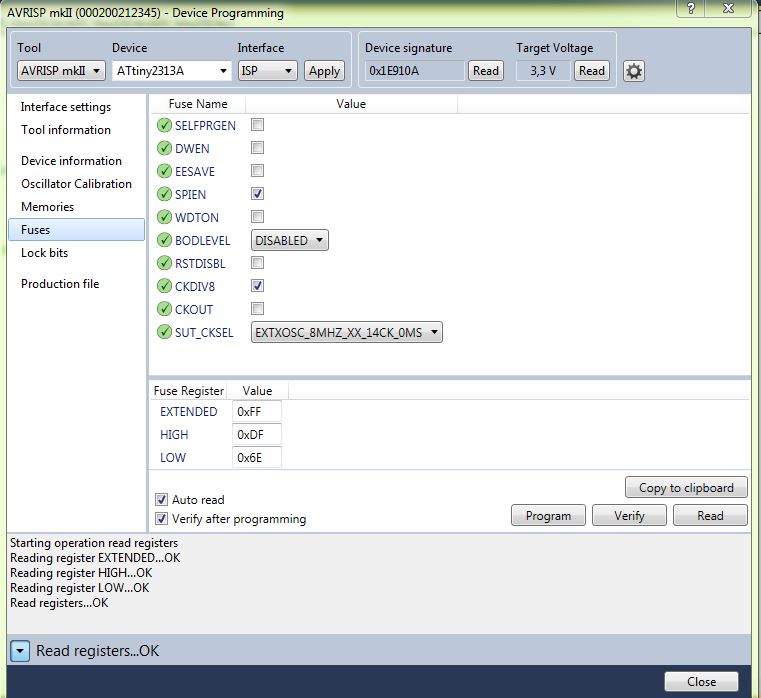Toggle Verify after programming checkbox
The image size is (761, 698).
(x=161, y=519)
